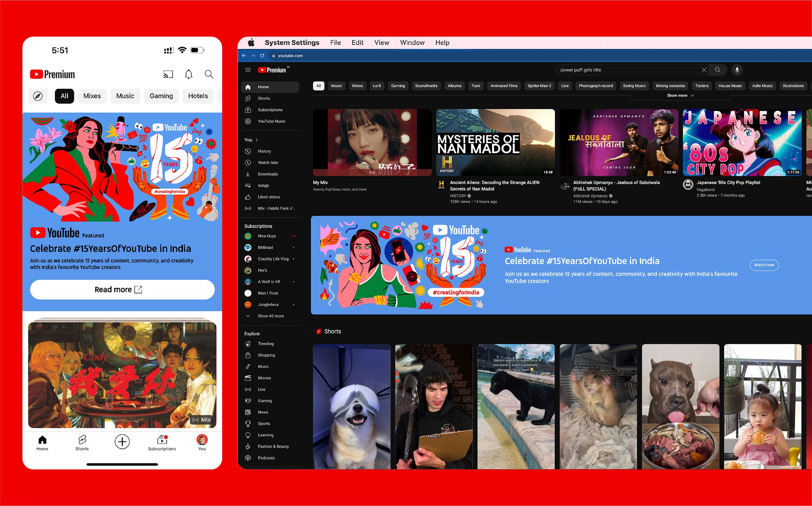The width and height of the screenshot is (812, 506).
Task: Expand the You section chevron in sidebar
Action: pyautogui.click(x=257, y=140)
